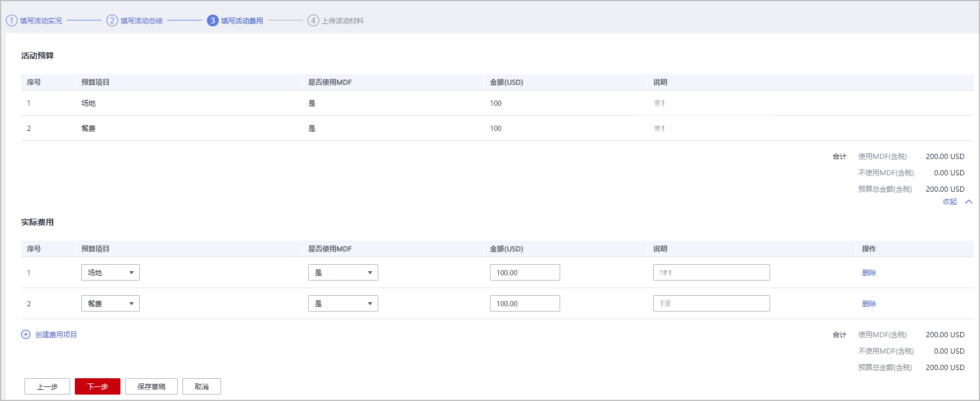Go to 上传活动材料 step label
This screenshot has height=401, width=980.
click(343, 21)
